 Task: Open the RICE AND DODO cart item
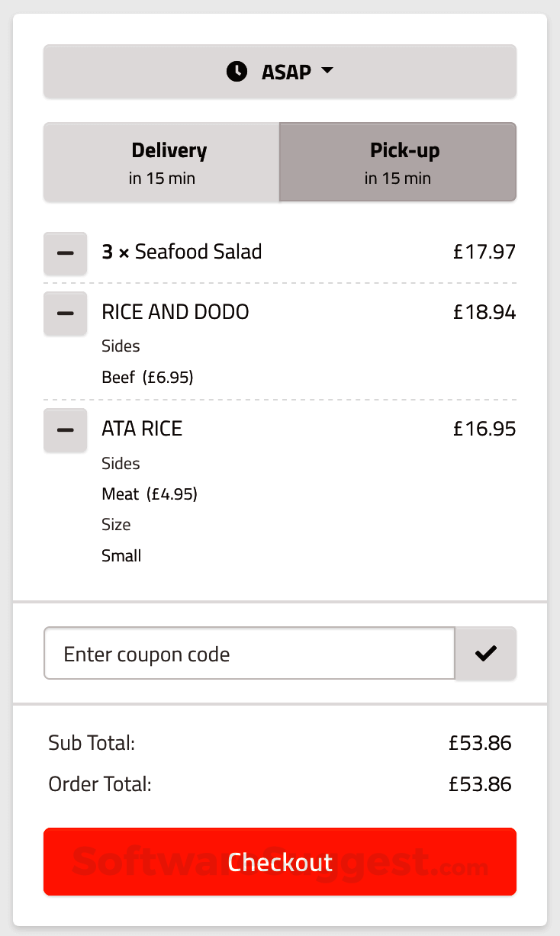click(175, 312)
